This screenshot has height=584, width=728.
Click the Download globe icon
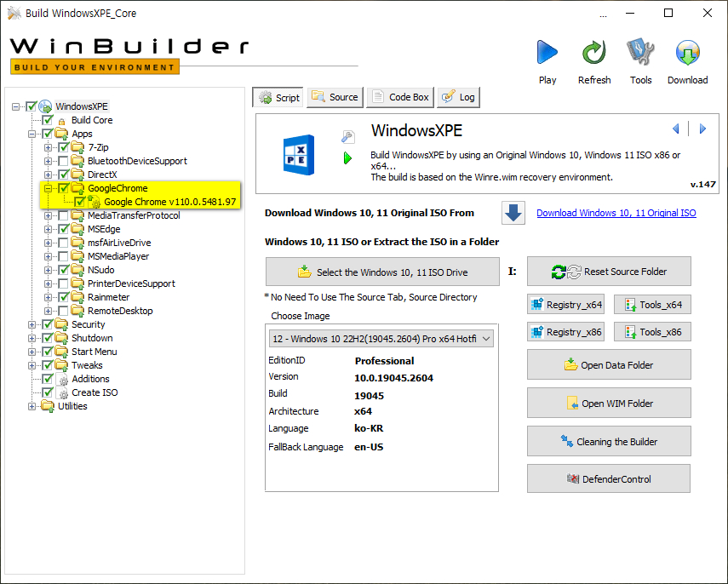tap(688, 52)
